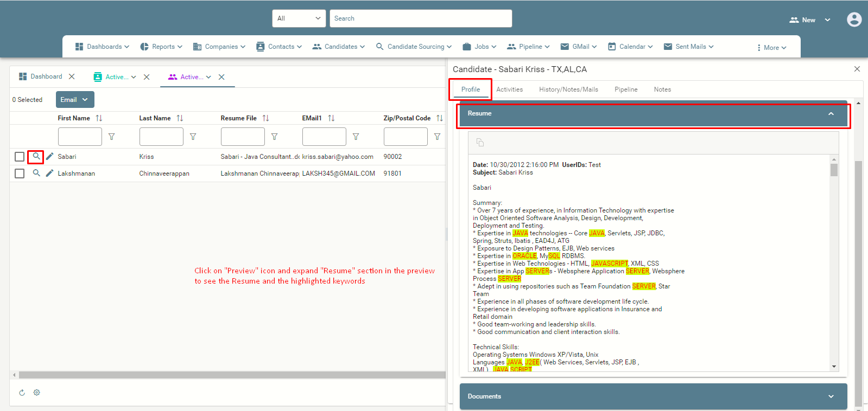
Task: Switch to the Activities tab
Action: click(x=510, y=89)
